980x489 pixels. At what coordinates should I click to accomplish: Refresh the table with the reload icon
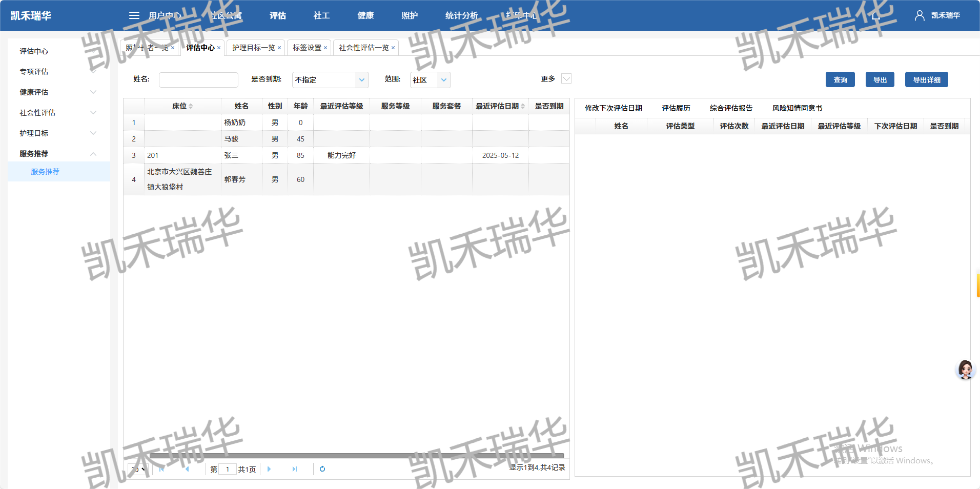click(322, 469)
